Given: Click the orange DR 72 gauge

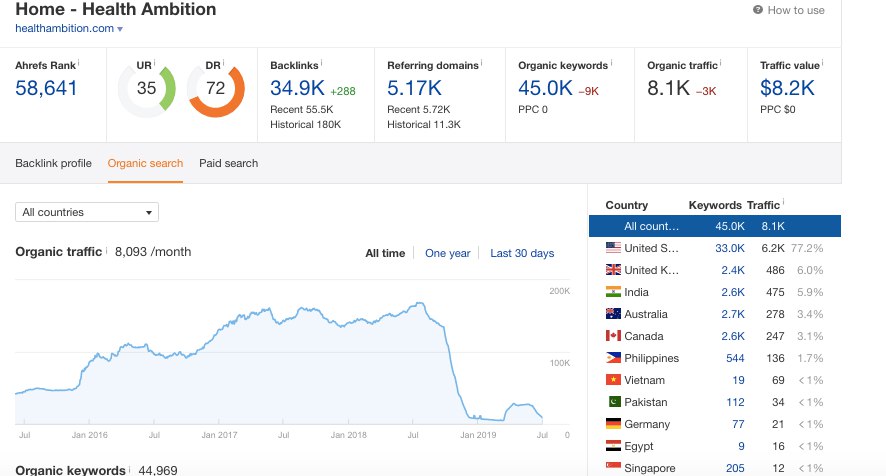Looking at the screenshot, I should tap(216, 89).
